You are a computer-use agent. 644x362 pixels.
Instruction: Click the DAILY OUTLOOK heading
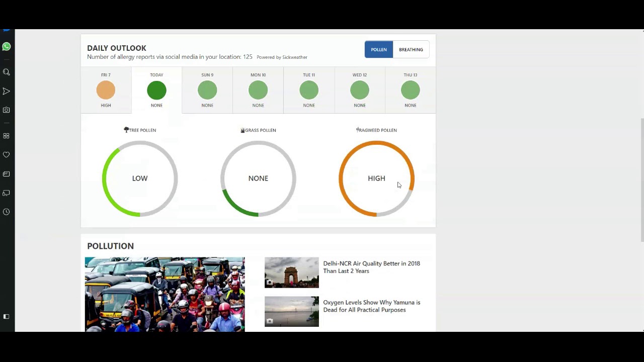[117, 48]
